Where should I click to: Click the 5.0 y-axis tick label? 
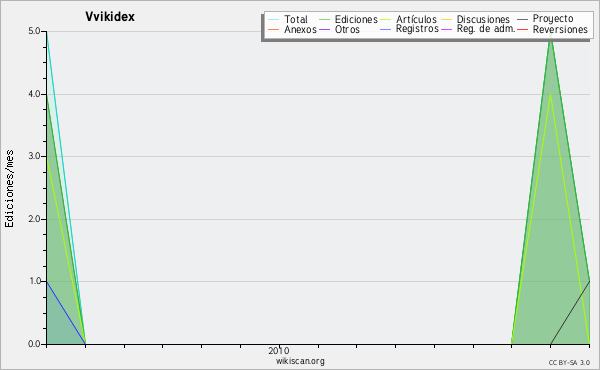pos(34,31)
